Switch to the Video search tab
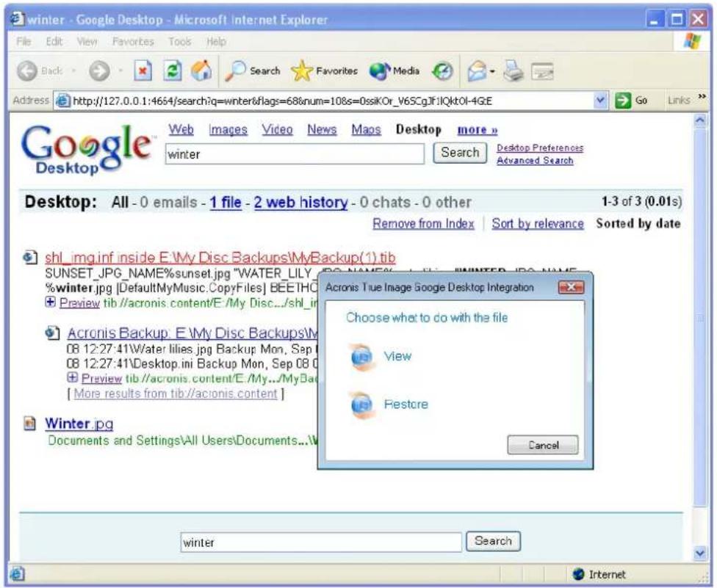This screenshot has width=717, height=588. click(277, 130)
